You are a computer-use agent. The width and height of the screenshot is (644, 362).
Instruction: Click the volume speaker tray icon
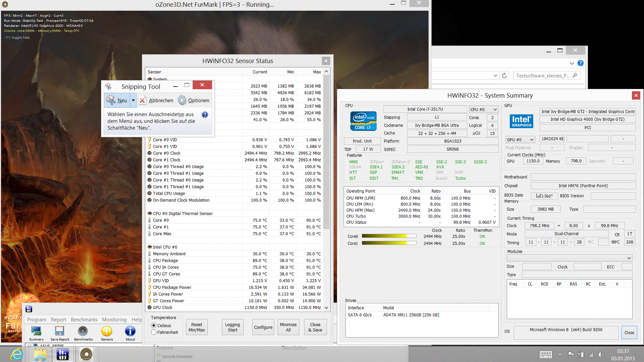[601, 354]
